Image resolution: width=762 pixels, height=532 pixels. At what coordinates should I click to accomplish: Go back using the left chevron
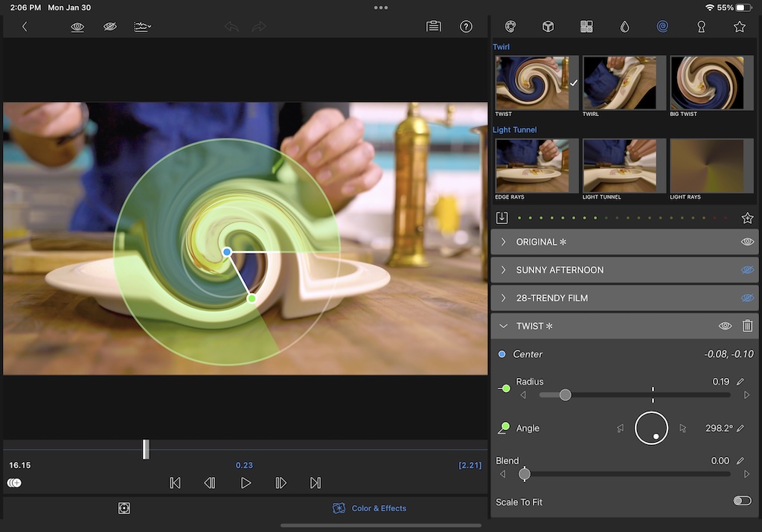(x=25, y=27)
